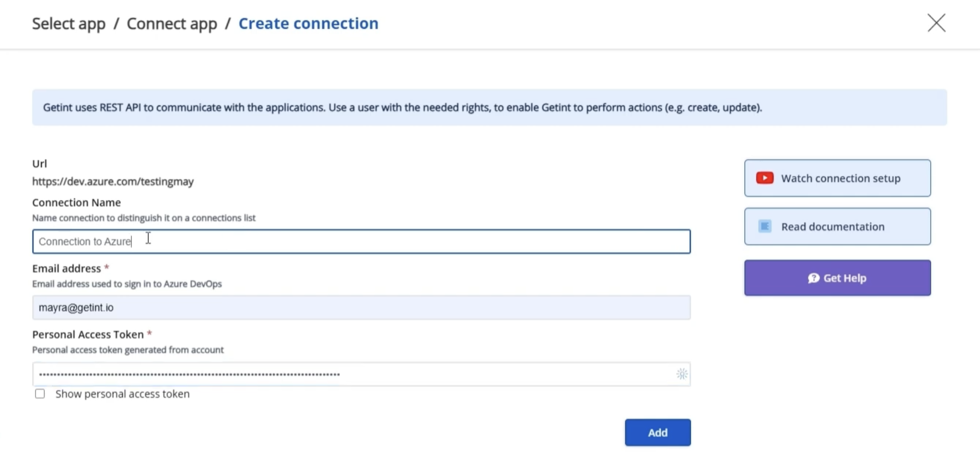Enable Show personal access token checkbox
Viewport: 980px width, 461px height.
pyautogui.click(x=40, y=394)
